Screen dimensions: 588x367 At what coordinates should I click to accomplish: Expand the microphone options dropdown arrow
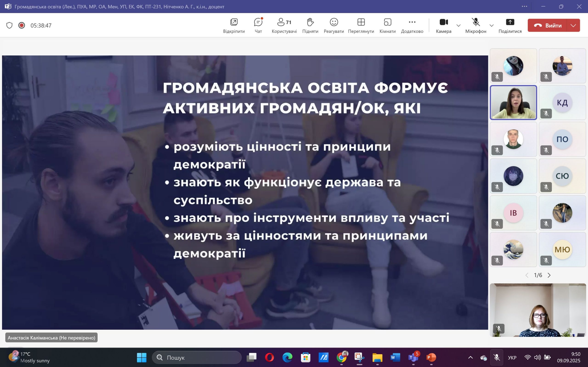[491, 25]
